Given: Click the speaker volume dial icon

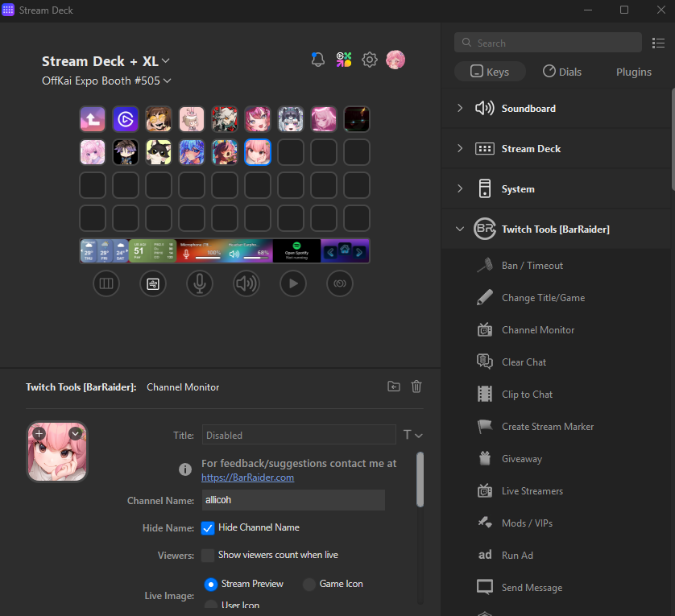Looking at the screenshot, I should (x=246, y=283).
